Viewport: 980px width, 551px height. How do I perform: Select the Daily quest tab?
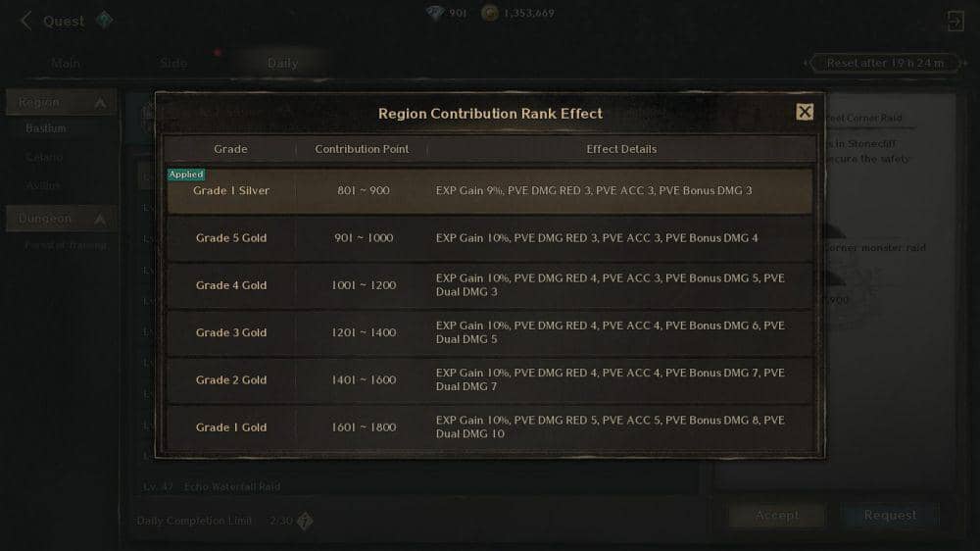click(x=282, y=63)
